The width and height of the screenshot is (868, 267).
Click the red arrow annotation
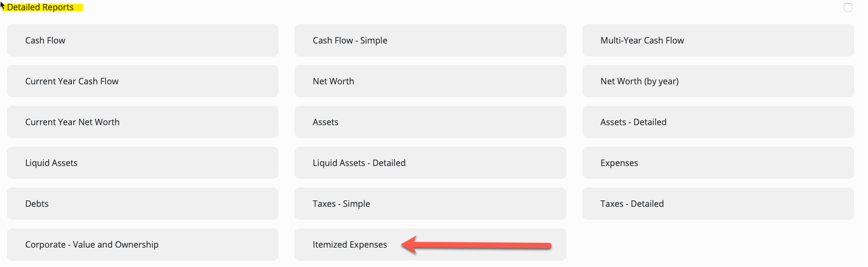(x=476, y=245)
